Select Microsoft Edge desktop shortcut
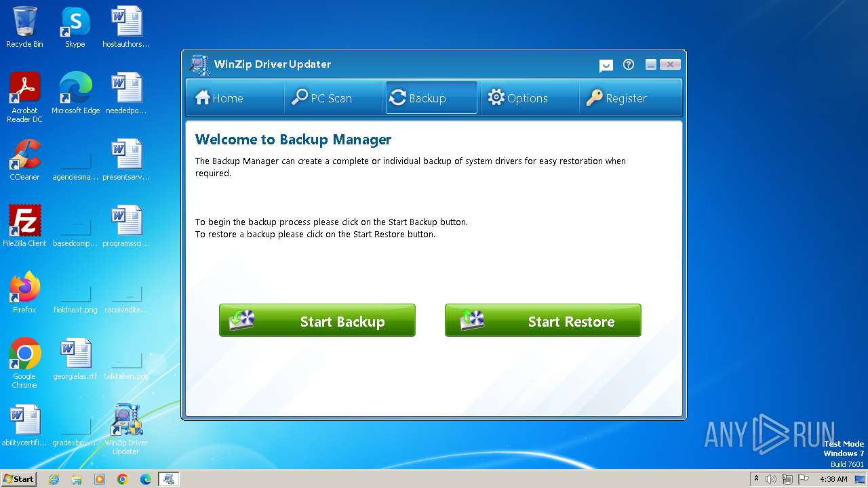The height and width of the screenshot is (488, 868). coord(75,94)
